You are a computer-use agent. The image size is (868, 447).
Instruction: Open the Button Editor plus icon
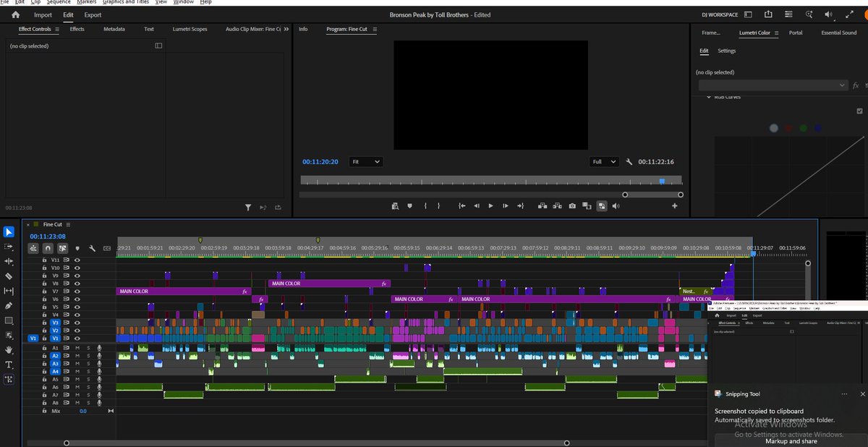(x=675, y=206)
